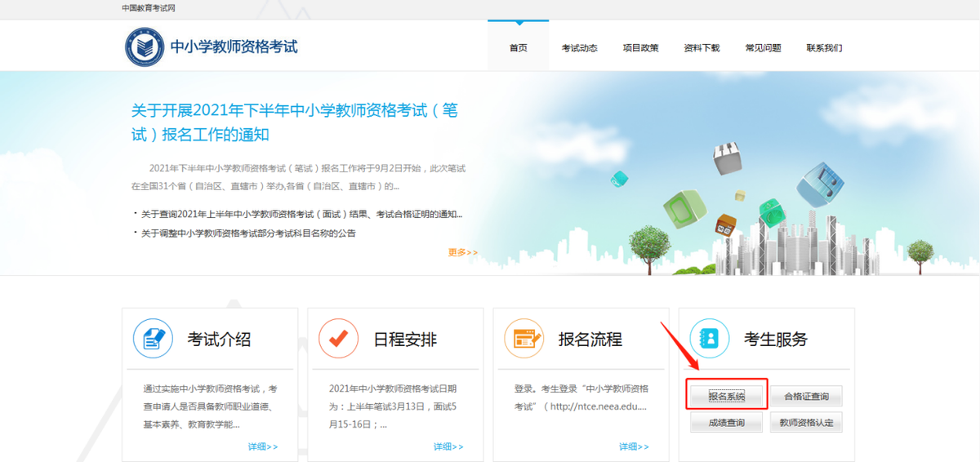The height and width of the screenshot is (462, 980).
Task: Click the 合格证查询 button
Action: 806,397
